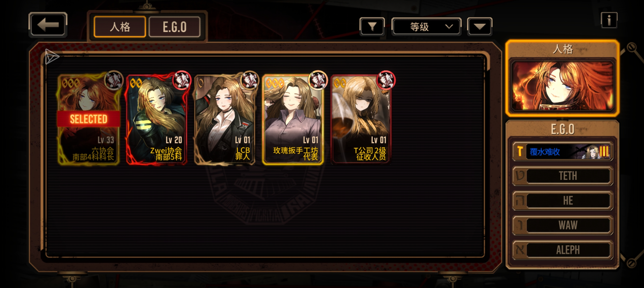The width and height of the screenshot is (644, 288).
Task: Expand the TETH E.G.O slot
Action: 563,176
